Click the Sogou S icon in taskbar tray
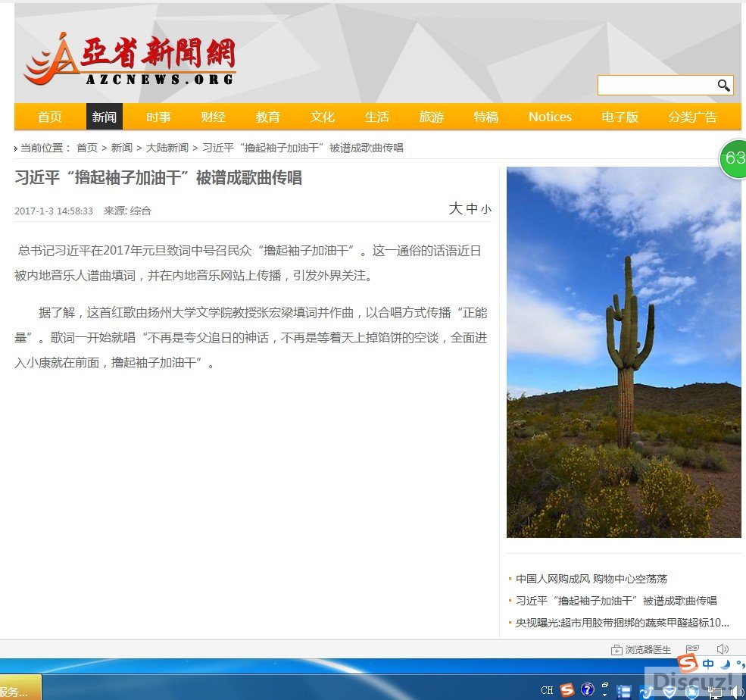The width and height of the screenshot is (746, 700). tap(567, 689)
